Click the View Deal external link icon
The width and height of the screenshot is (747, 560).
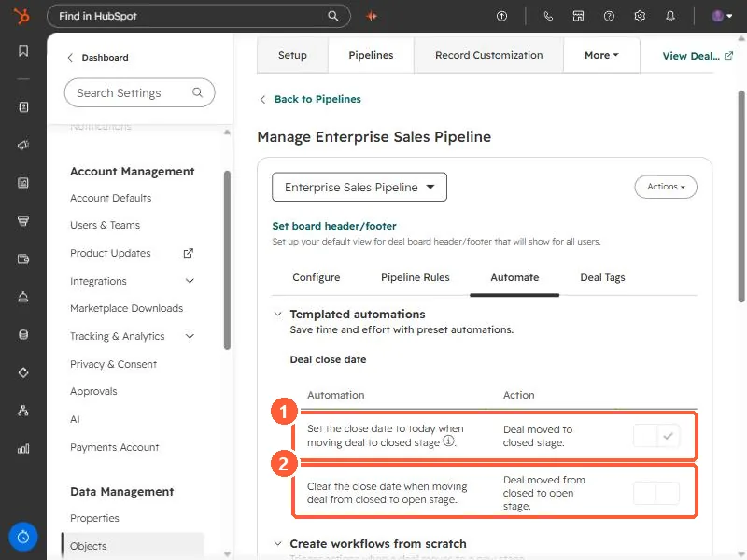coord(728,56)
